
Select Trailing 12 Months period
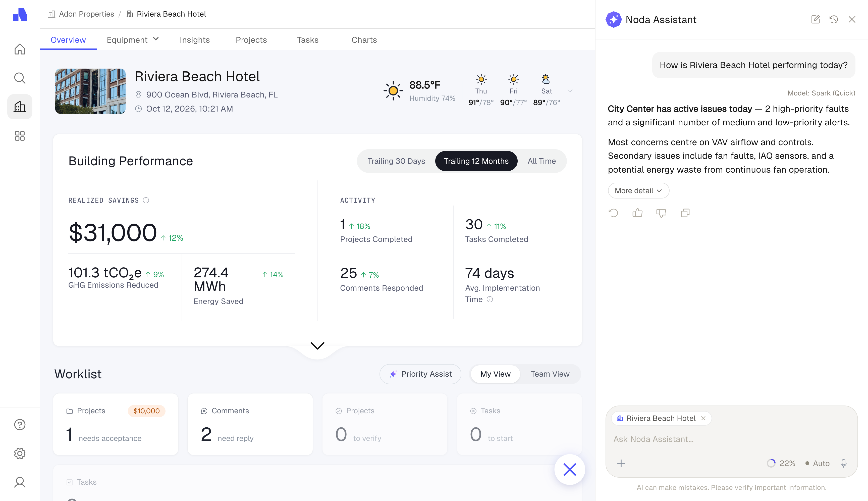[x=476, y=161]
